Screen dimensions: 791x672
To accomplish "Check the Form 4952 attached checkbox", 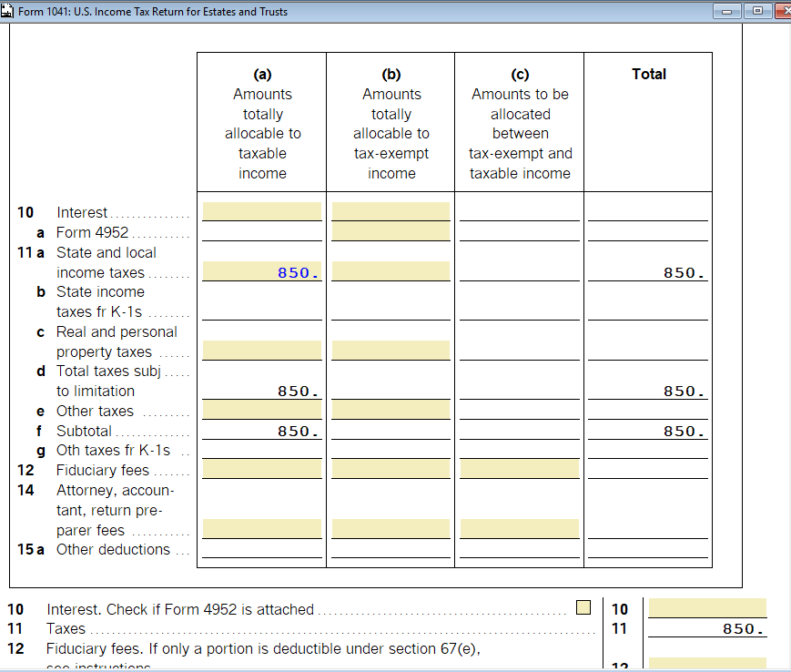I will [x=583, y=606].
